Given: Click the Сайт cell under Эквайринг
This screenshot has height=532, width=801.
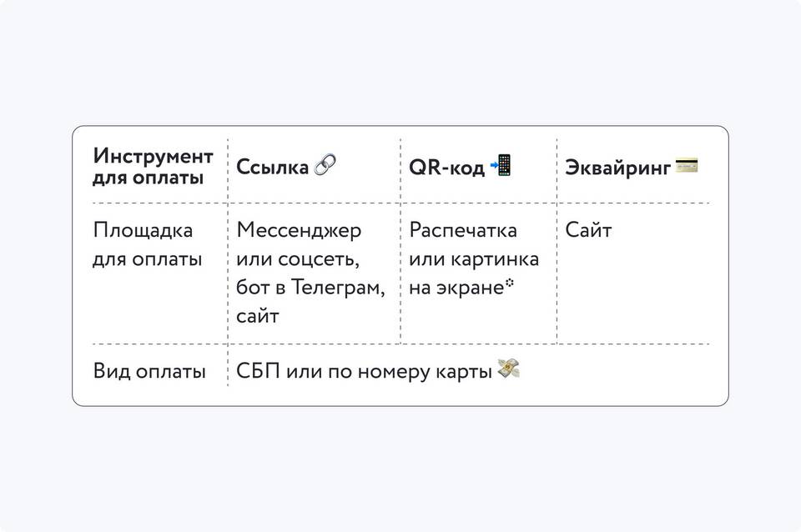Looking at the screenshot, I should click(x=588, y=230).
